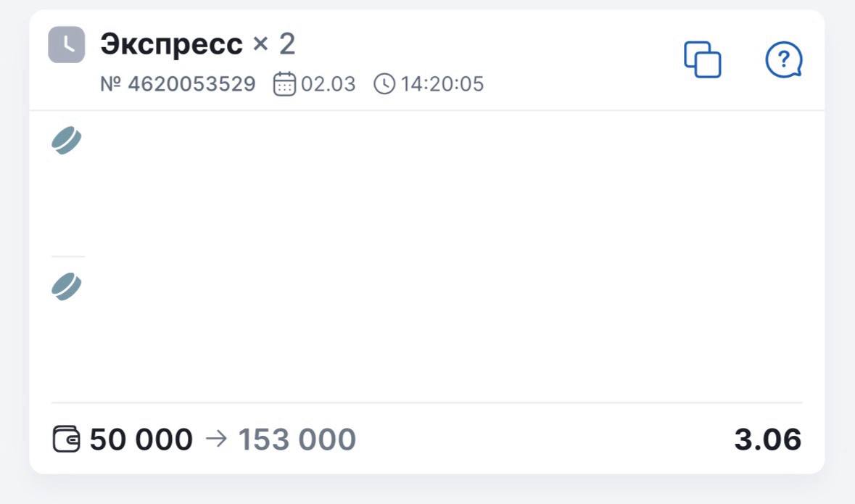The height and width of the screenshot is (504, 855).
Task: Click the calendar icon beside the date
Action: point(284,84)
